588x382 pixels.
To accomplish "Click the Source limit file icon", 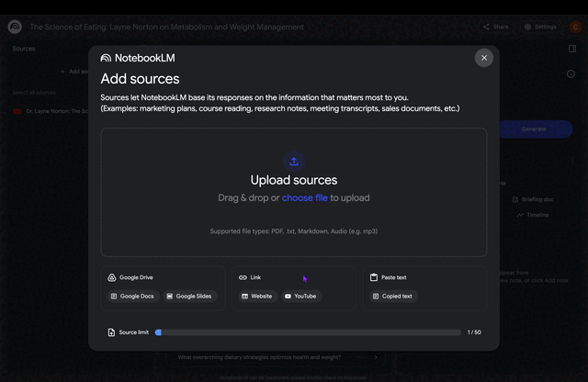I will coord(111,332).
